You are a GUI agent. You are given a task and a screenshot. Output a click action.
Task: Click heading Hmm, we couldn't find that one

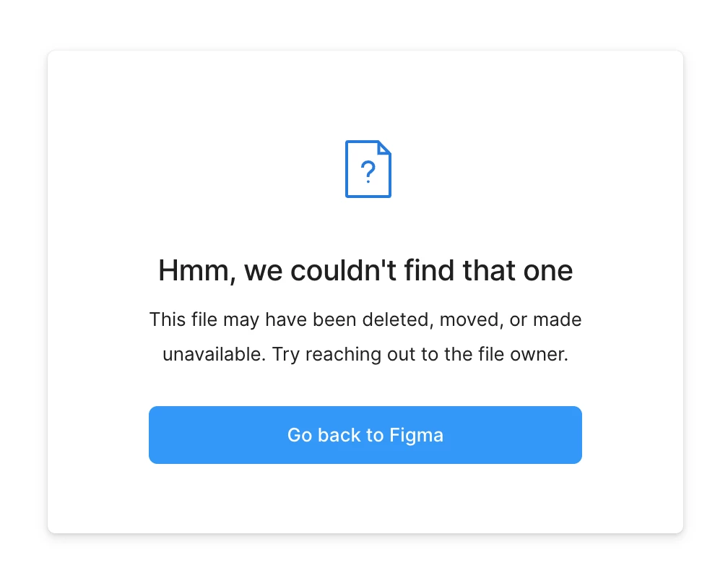click(365, 270)
